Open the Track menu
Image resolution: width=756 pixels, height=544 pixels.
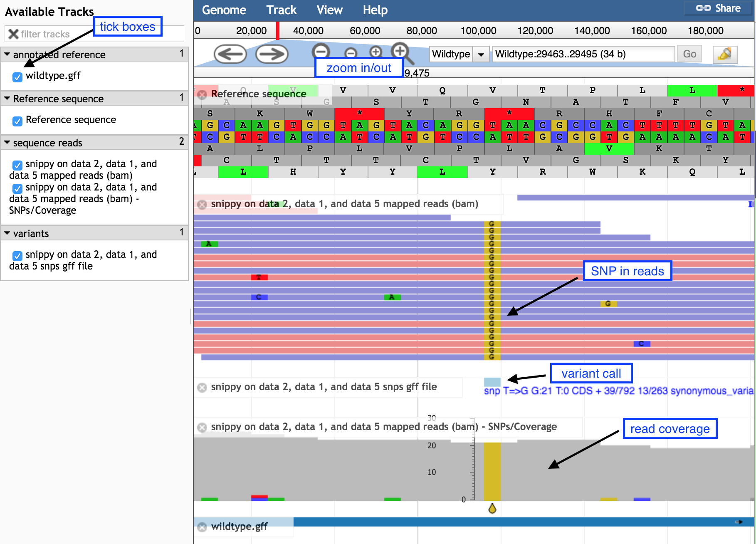click(x=281, y=10)
